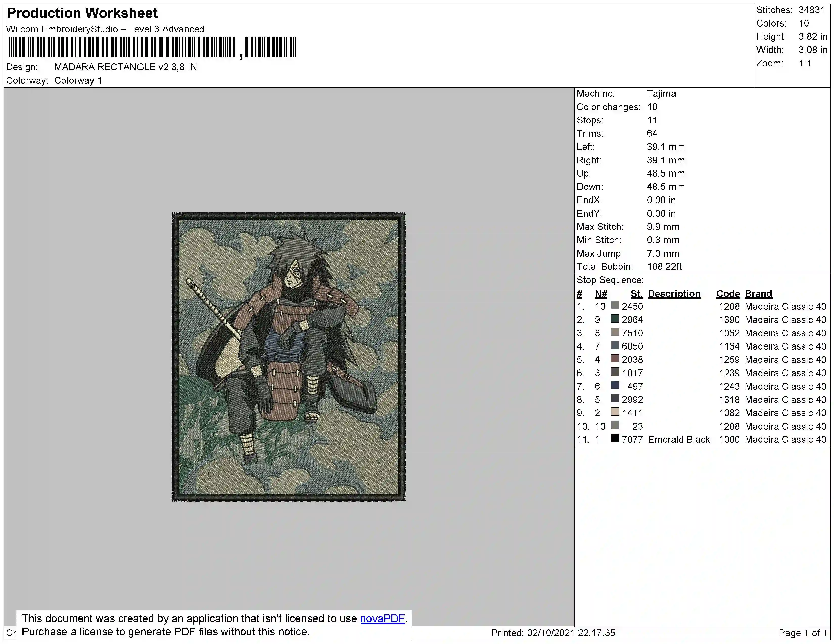Click the dark green swatch for stop 2
Screen dimensions: 834x644
click(x=614, y=318)
